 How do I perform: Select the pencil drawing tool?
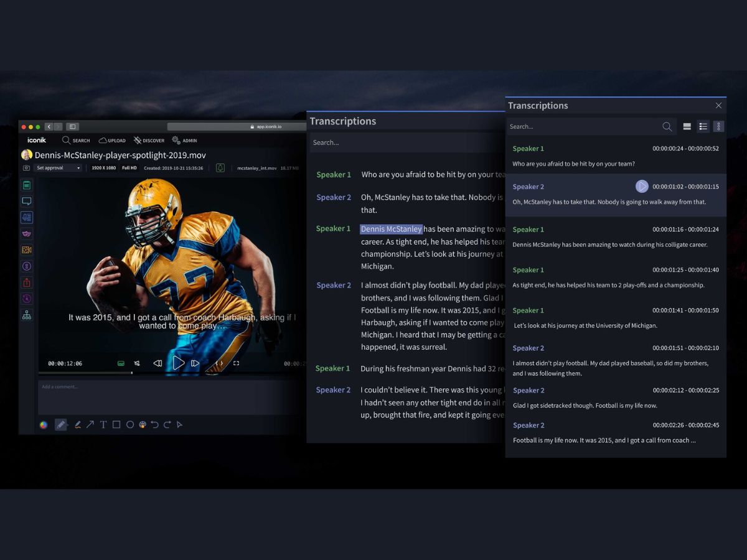click(60, 425)
